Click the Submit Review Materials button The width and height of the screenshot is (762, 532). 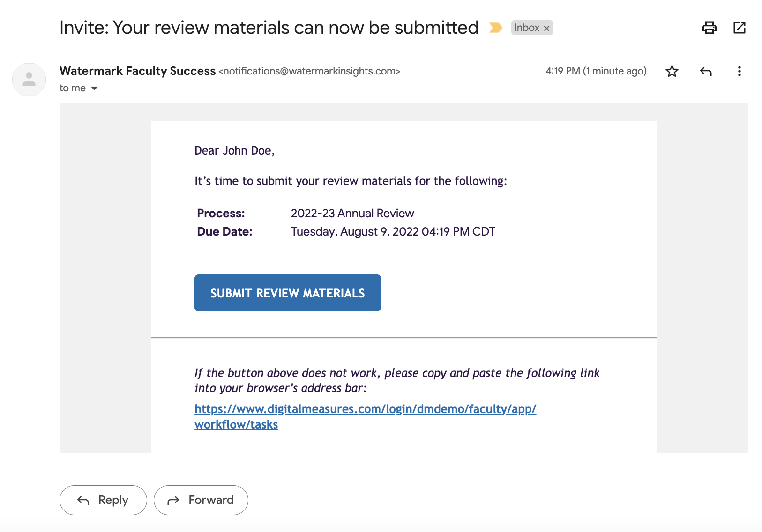click(x=287, y=293)
